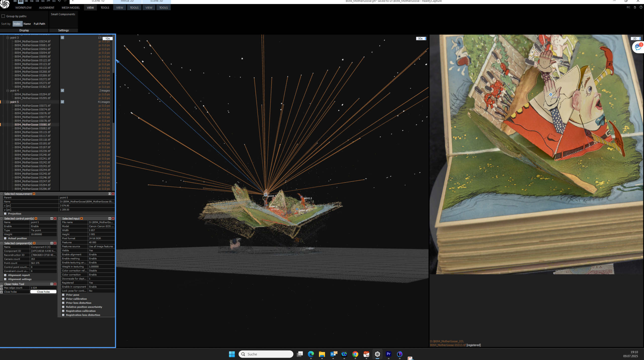Open the Scene 3D TOOLS tab
Viewport: 644px width, 360px height.
tap(163, 8)
